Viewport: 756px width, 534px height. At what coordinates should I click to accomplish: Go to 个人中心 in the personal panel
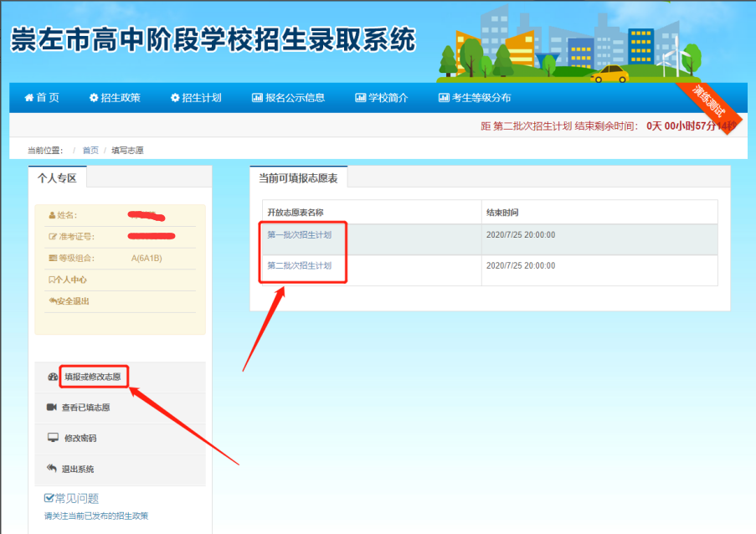click(x=70, y=280)
